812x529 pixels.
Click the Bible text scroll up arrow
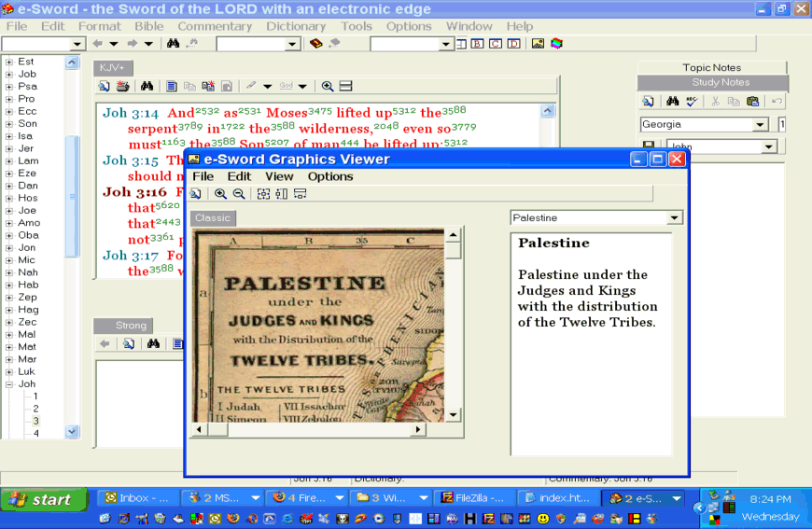547,111
